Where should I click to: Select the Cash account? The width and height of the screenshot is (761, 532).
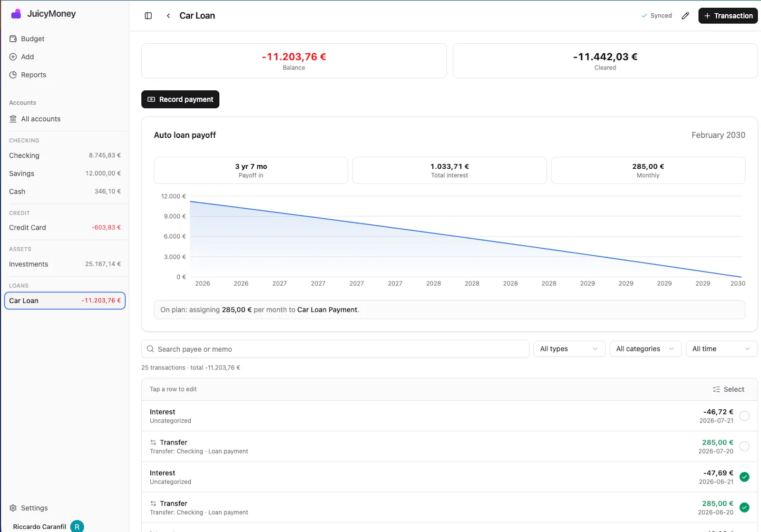click(65, 192)
